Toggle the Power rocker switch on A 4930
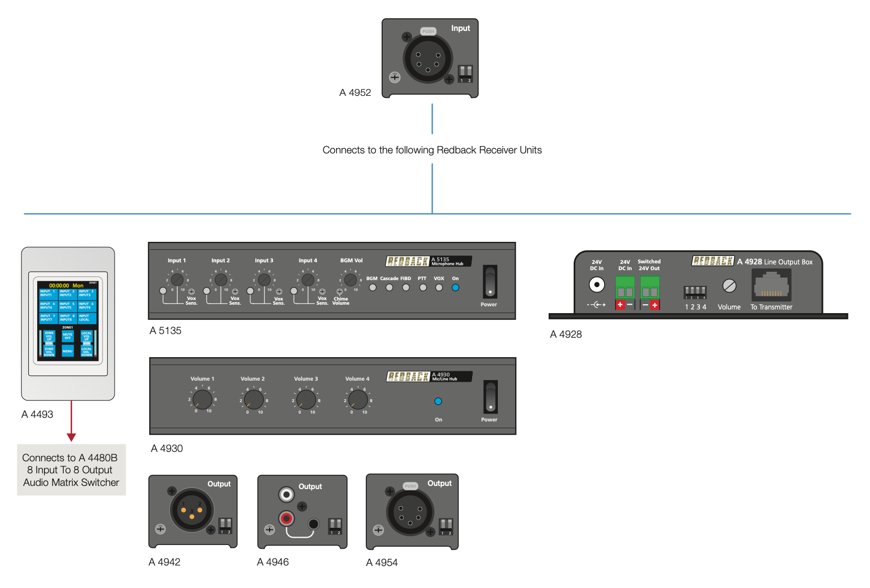 pyautogui.click(x=490, y=397)
